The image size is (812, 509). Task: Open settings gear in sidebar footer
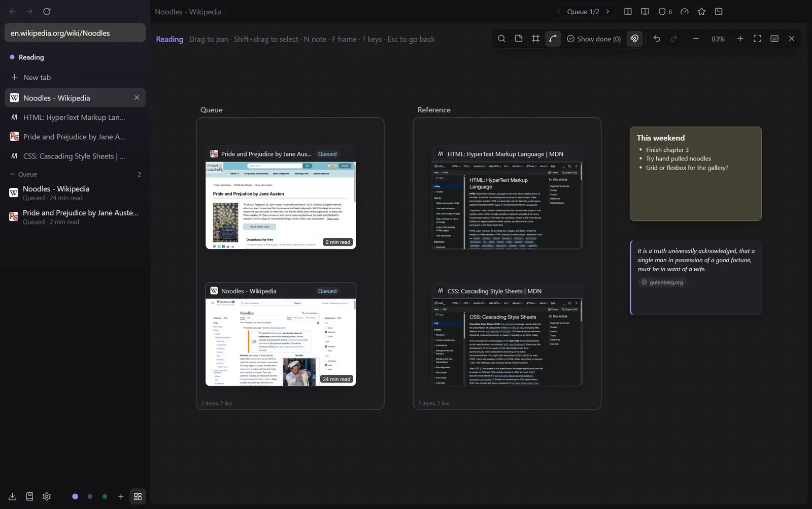pos(47,496)
